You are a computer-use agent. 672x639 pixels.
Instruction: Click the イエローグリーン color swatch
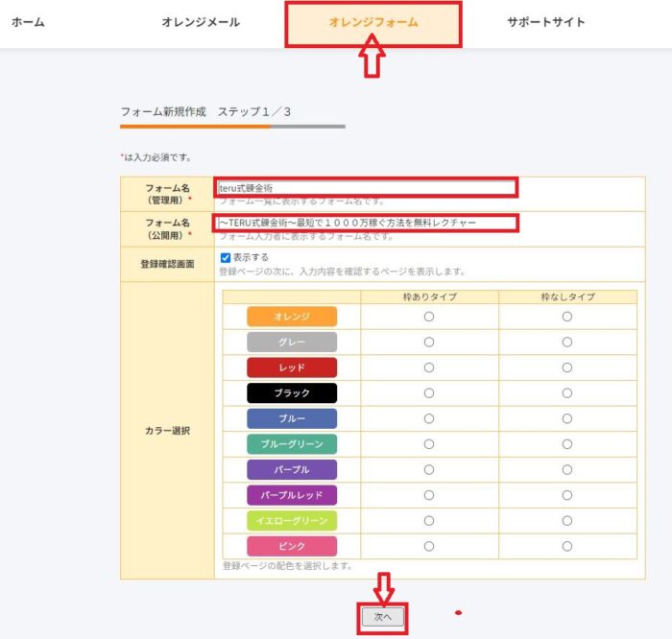pyautogui.click(x=292, y=521)
